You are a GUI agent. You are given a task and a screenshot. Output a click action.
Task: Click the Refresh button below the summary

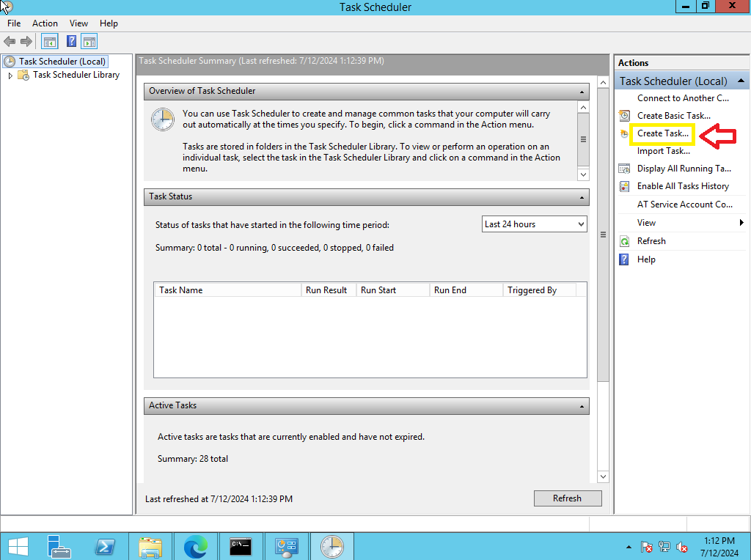[x=568, y=498]
